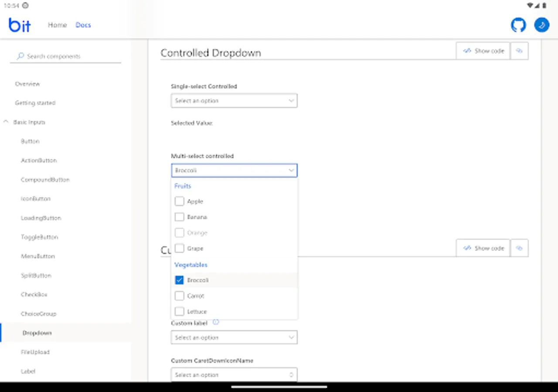Check the Apple checkbox under Fruits
This screenshot has width=558, height=392.
(x=179, y=201)
